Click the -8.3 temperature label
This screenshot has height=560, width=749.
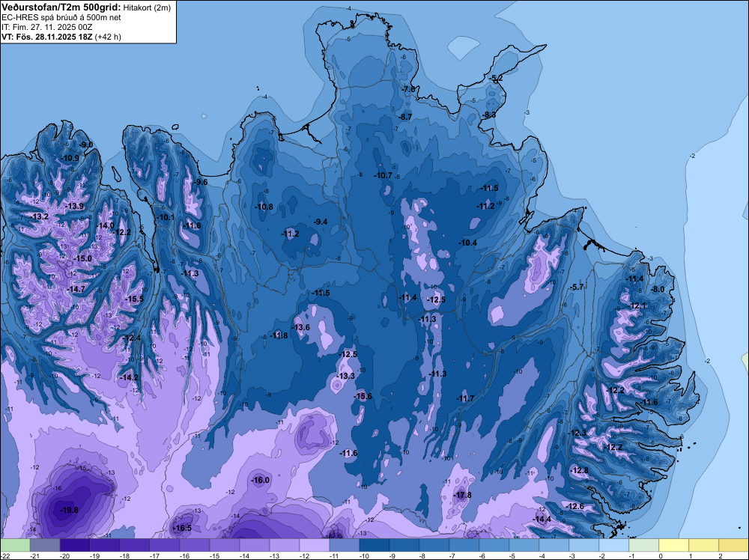490,115
